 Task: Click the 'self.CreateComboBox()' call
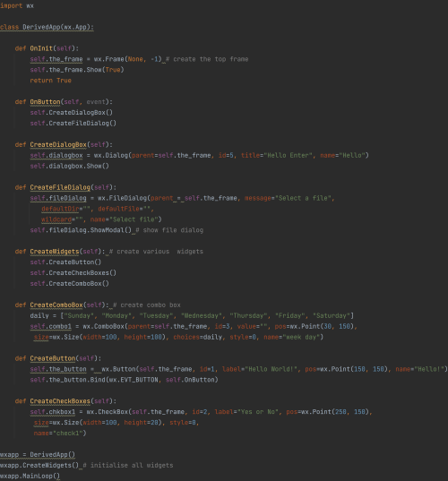pyautogui.click(x=69, y=284)
